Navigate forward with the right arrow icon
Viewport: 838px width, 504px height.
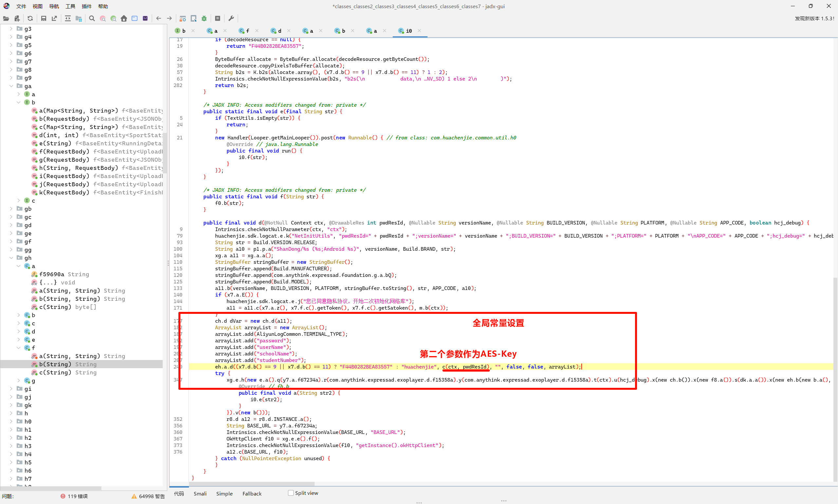pyautogui.click(x=169, y=18)
